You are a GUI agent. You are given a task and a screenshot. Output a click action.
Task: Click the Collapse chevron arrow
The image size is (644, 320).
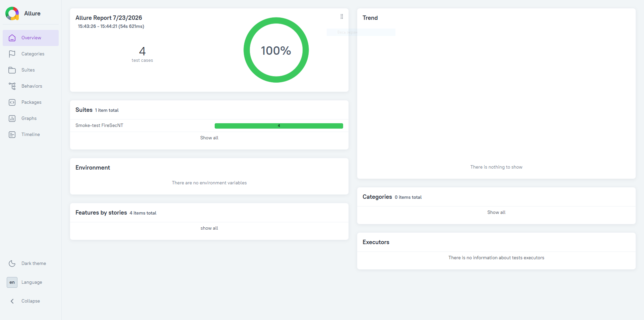point(12,301)
